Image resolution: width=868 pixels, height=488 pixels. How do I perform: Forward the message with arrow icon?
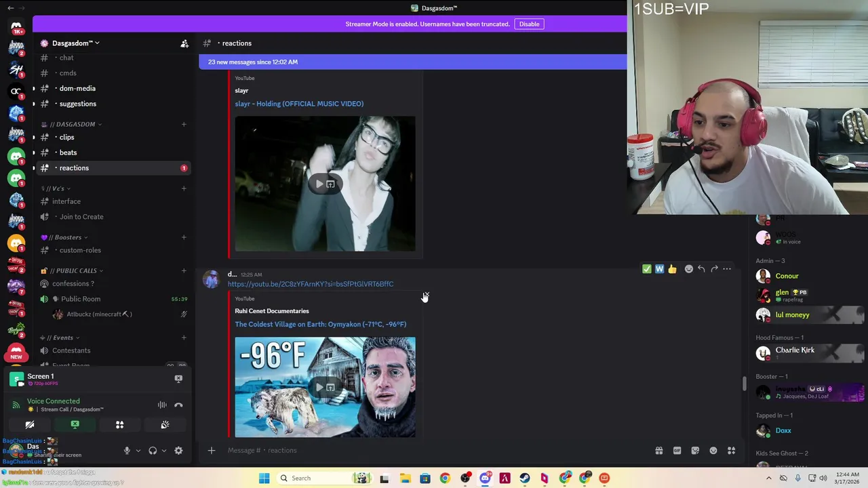point(714,269)
